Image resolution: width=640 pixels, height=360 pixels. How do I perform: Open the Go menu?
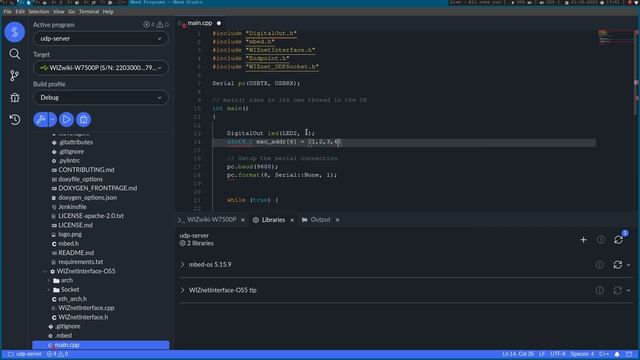(71, 12)
